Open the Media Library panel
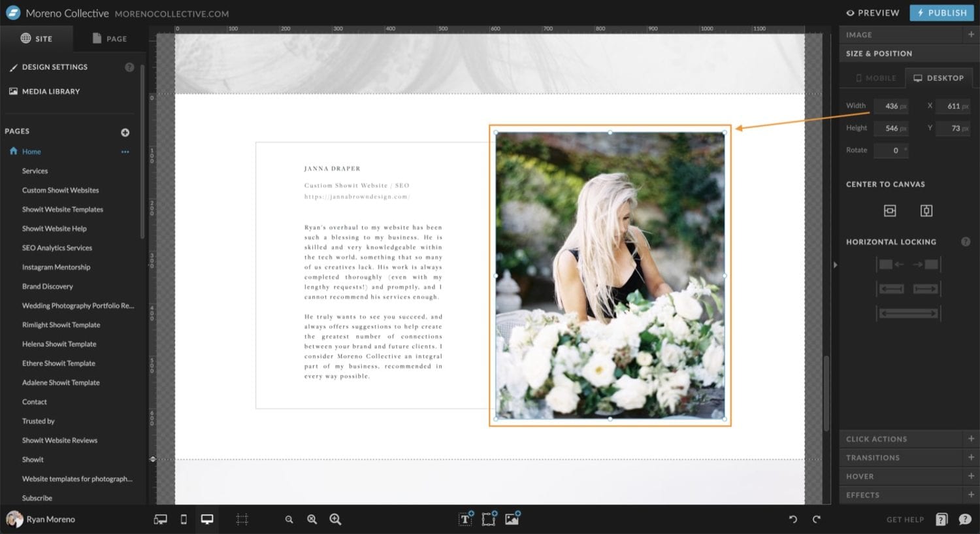980x534 pixels. pos(51,91)
